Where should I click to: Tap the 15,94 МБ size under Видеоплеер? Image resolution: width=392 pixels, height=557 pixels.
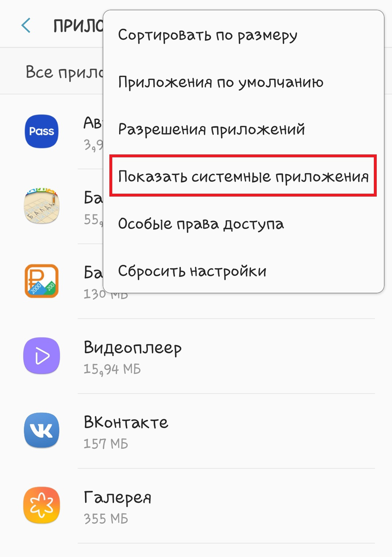click(x=112, y=369)
